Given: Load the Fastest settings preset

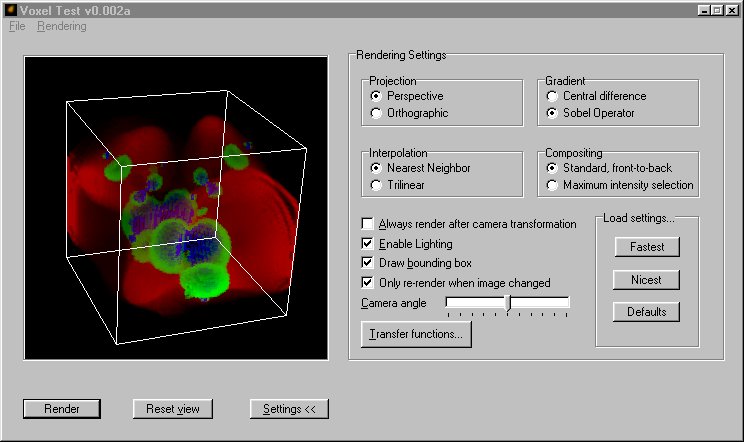Looking at the screenshot, I should tap(647, 247).
